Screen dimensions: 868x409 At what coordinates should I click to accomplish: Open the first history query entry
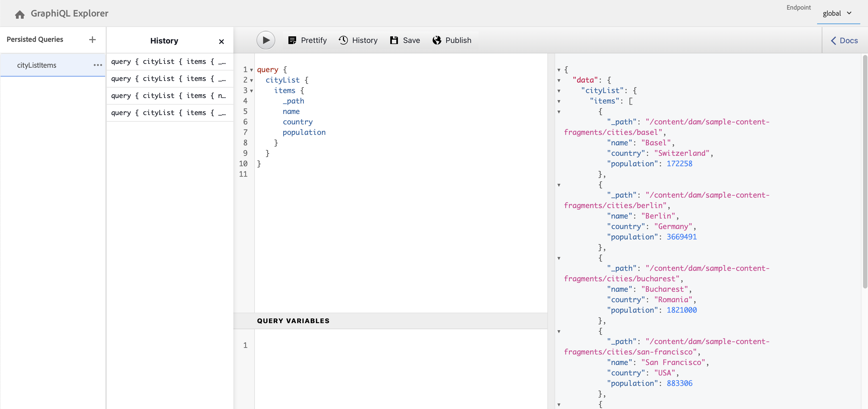pyautogui.click(x=168, y=62)
